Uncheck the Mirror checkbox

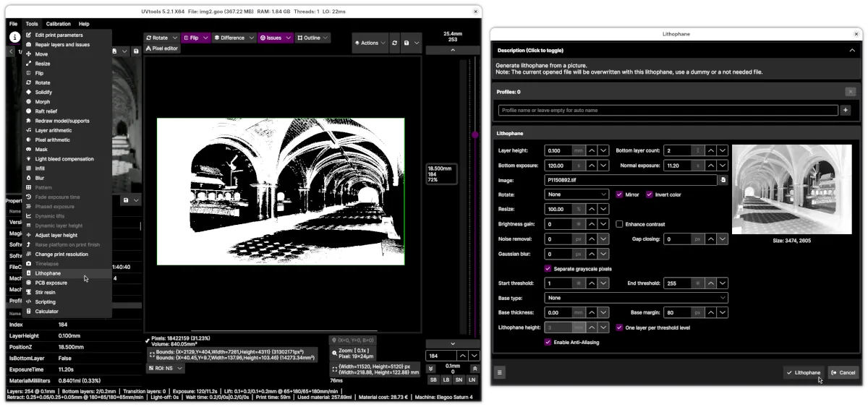point(619,194)
